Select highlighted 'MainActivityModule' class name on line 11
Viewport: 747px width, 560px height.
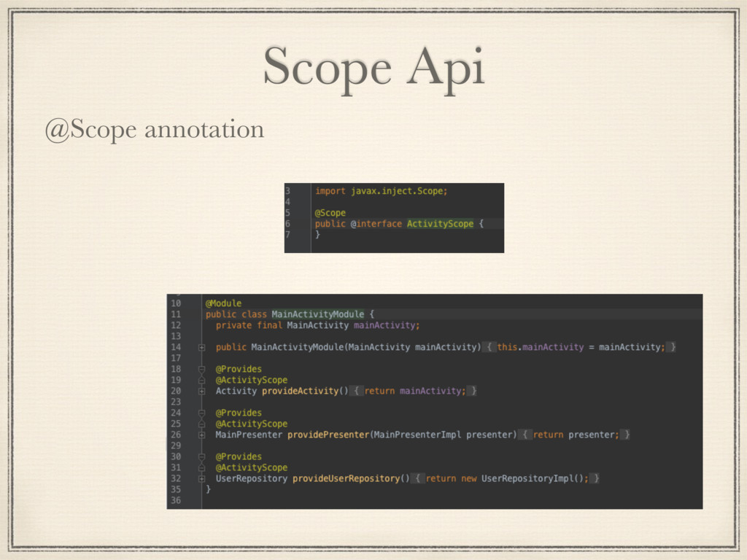click(318, 314)
